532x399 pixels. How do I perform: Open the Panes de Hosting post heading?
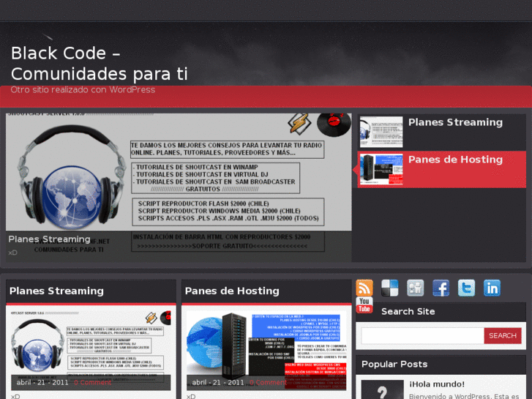232,291
